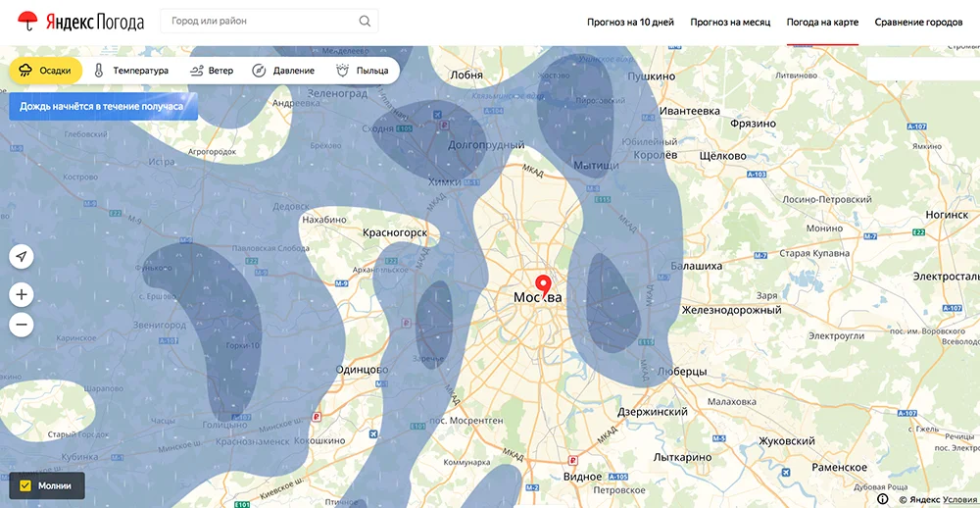Click the city label Лобня
This screenshot has height=508, width=980.
coord(466,75)
